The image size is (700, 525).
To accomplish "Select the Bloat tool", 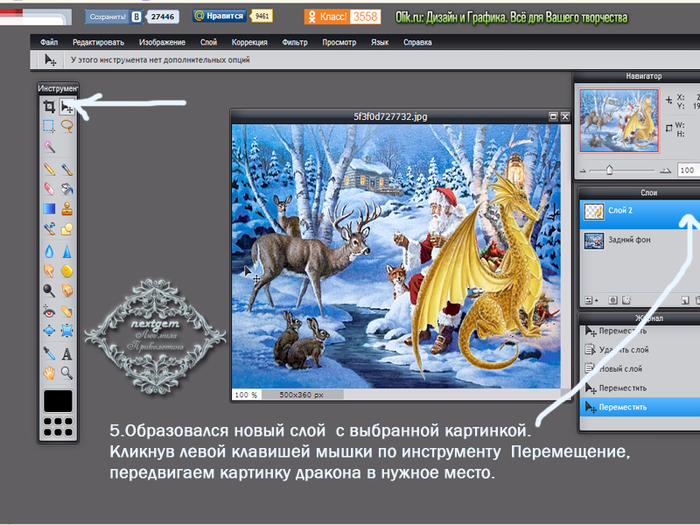I will point(49,331).
